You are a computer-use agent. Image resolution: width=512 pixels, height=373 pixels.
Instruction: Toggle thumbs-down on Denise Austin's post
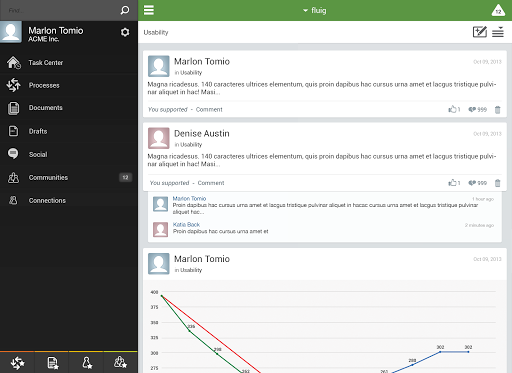[x=477, y=183]
